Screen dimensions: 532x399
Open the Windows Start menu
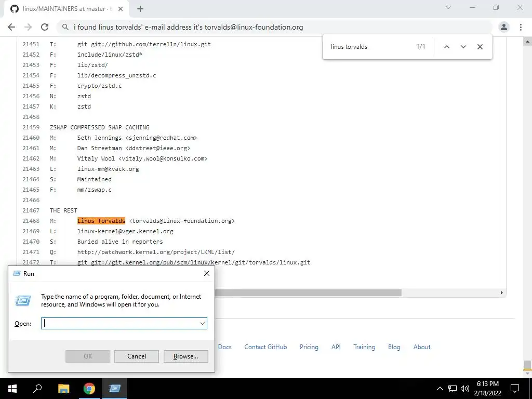12,389
